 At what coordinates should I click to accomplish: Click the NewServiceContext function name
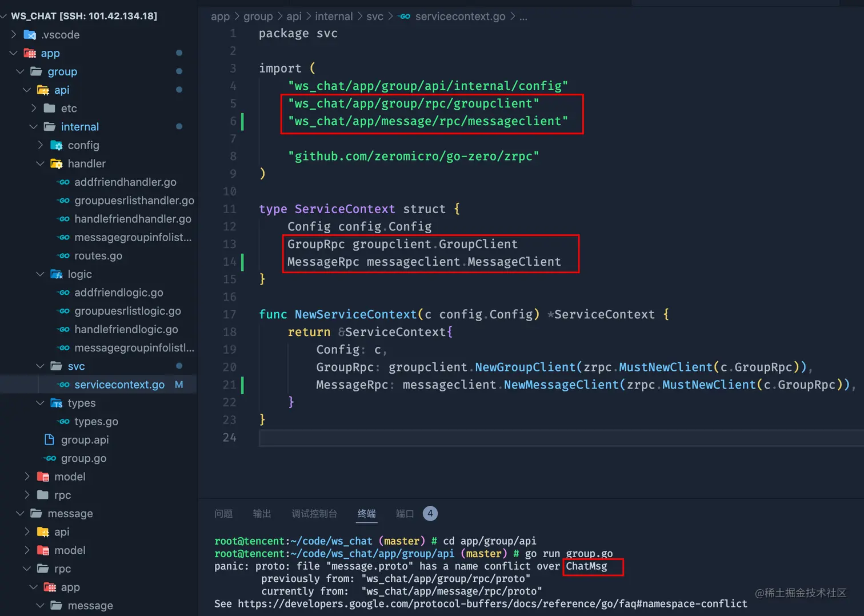355,314
